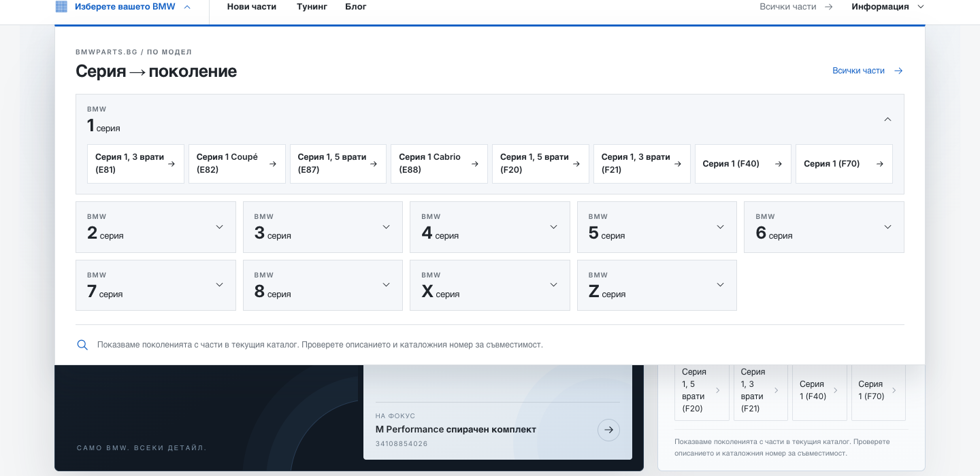This screenshot has width=980, height=476.
Task: Click the magnifier icon in the catalog note
Action: coord(82,345)
